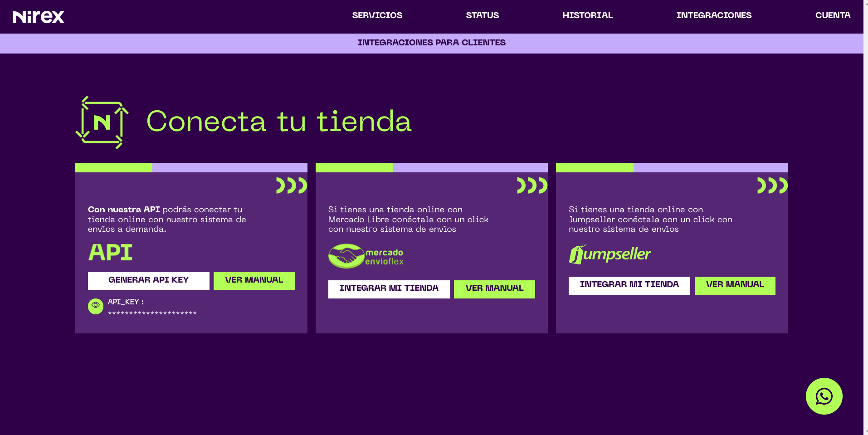Click the triple-chevron icon on Jumpseller card
Screen dimensions: 868x435
click(772, 186)
